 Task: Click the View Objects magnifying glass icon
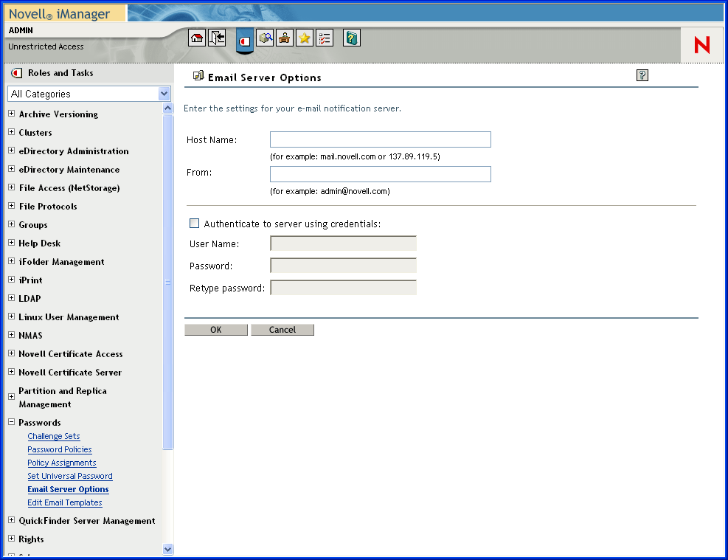click(264, 37)
